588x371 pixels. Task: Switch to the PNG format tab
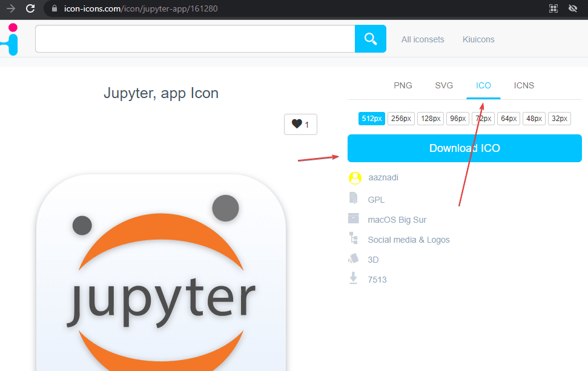[403, 85]
